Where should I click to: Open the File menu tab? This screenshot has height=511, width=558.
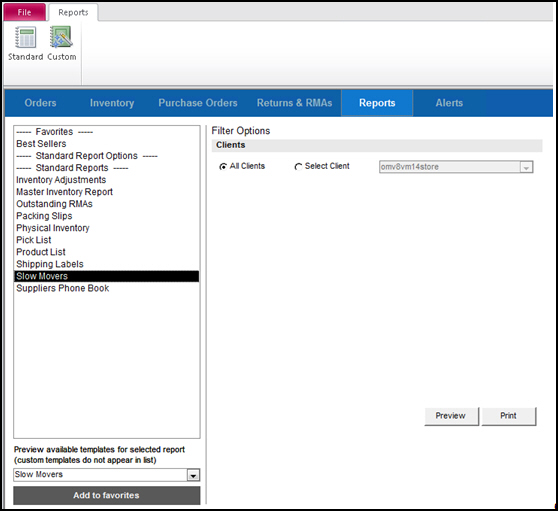25,12
